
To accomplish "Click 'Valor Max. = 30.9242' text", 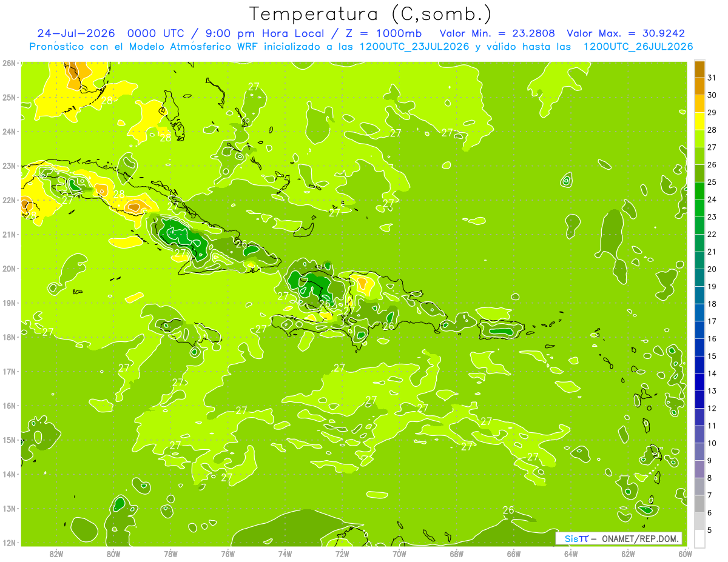I will 625,33.
